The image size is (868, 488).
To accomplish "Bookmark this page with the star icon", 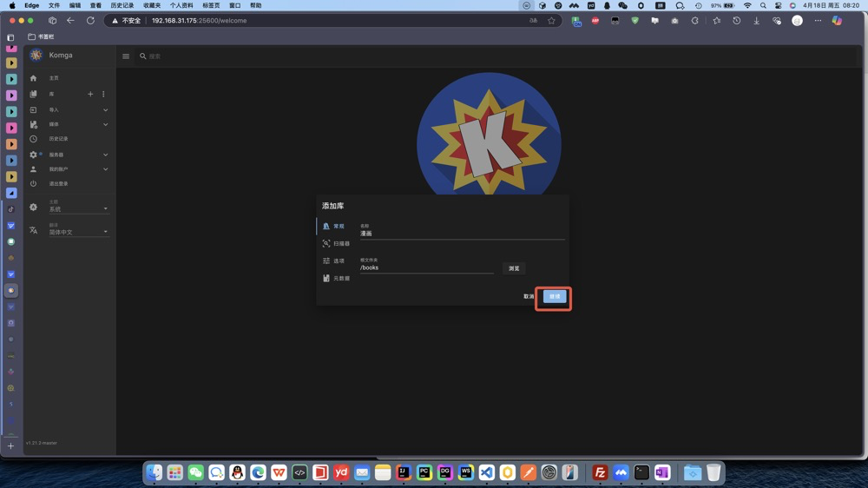I will pyautogui.click(x=551, y=21).
